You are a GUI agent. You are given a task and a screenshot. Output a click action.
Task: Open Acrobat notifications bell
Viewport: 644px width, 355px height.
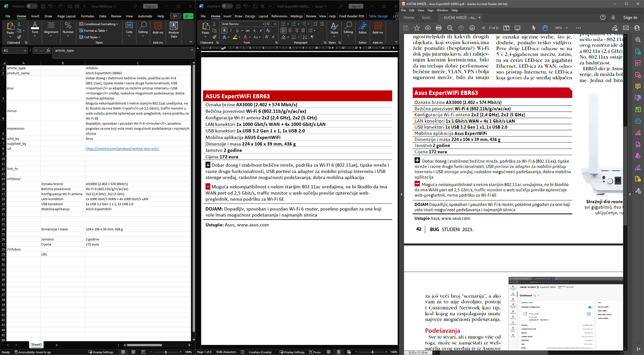point(613,17)
